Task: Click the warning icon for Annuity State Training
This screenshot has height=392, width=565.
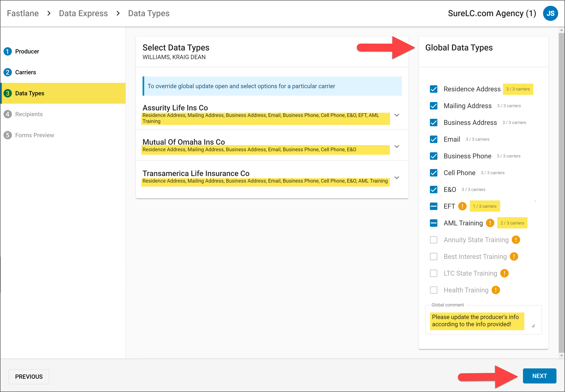Action: point(516,240)
